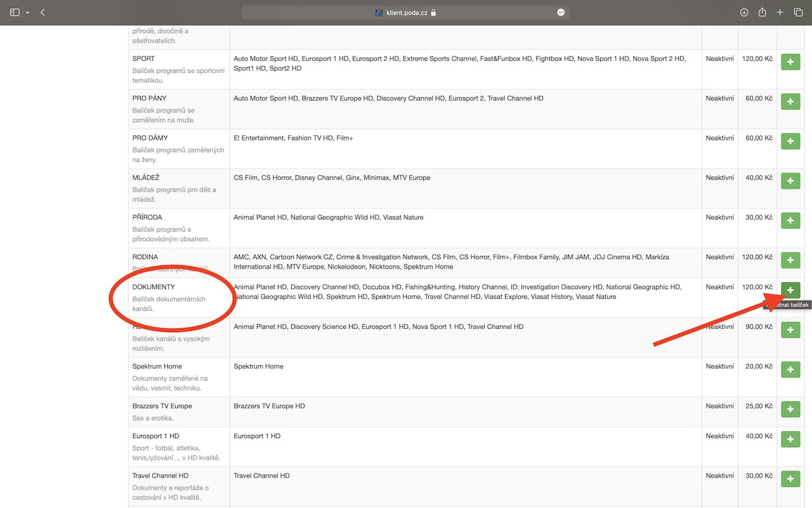Add the PRO PÁNY package plus button
Screen dimensions: 812x508
click(x=790, y=102)
